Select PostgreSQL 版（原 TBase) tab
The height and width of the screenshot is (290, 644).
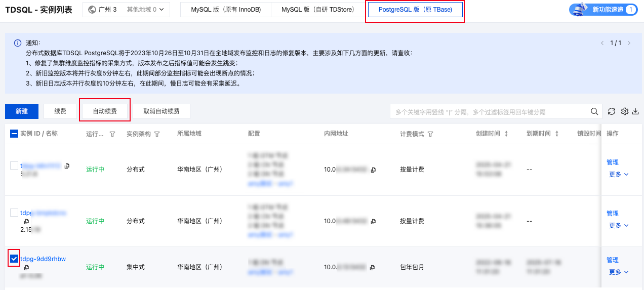tap(415, 10)
